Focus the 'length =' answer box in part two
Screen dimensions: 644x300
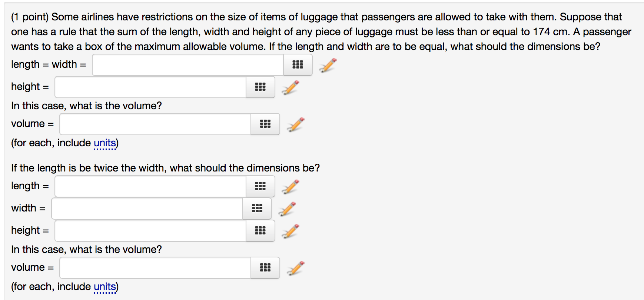coord(150,186)
